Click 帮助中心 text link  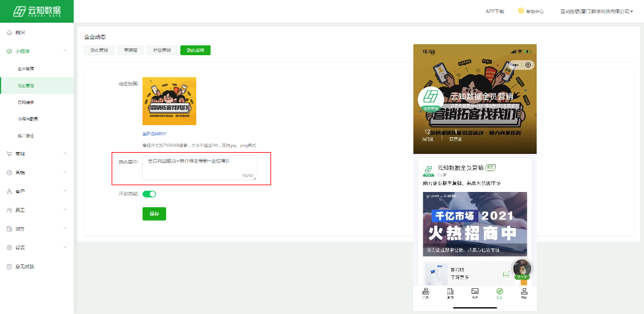[x=535, y=12]
